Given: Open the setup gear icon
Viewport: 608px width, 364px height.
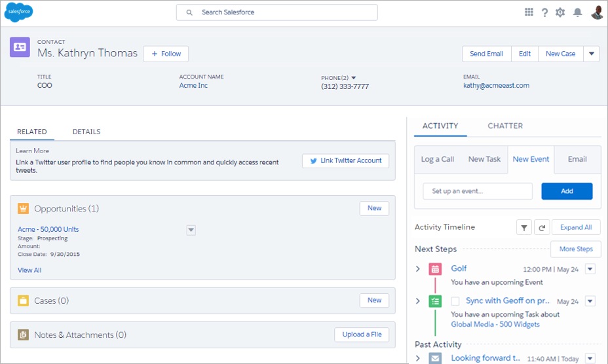Looking at the screenshot, I should coord(560,12).
